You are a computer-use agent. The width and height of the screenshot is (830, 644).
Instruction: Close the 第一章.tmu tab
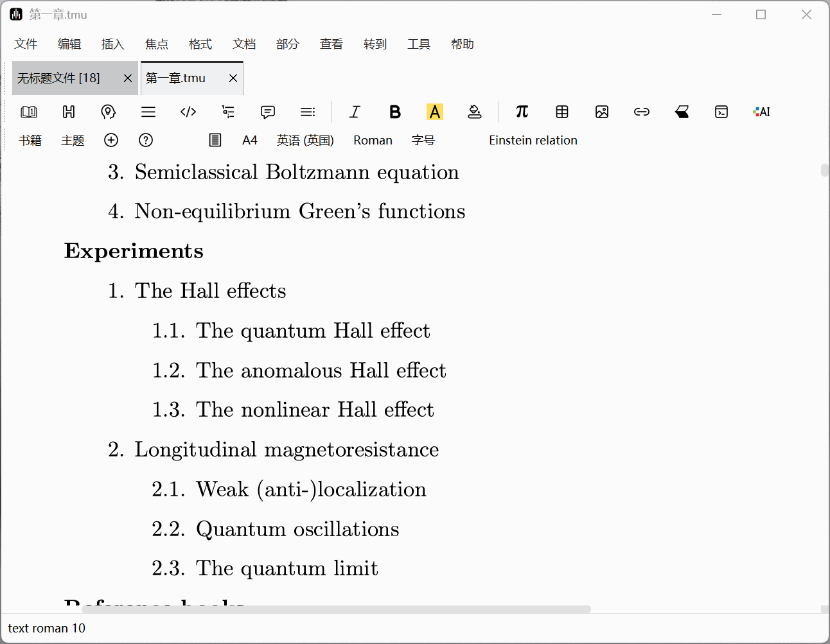[233, 78]
